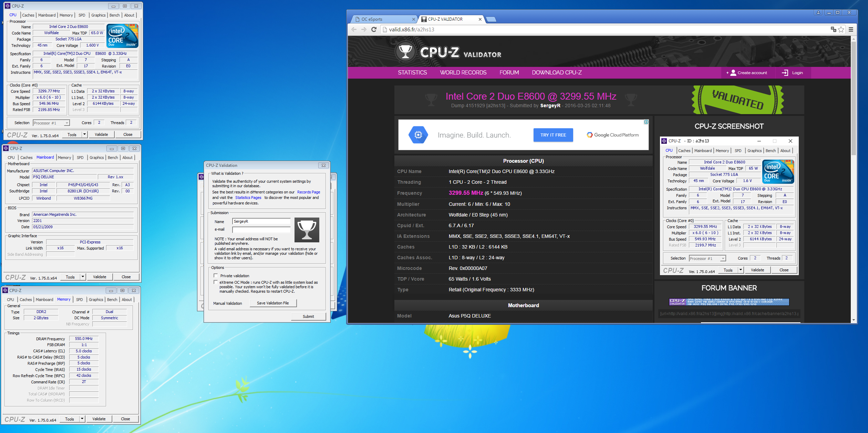Screen dimensions: 868x433
Task: Click the CPU-Z Validator trophy logo
Action: pos(405,52)
